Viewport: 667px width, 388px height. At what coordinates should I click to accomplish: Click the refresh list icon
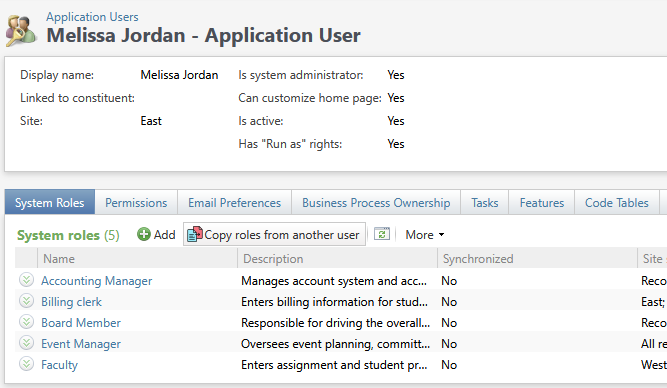pos(382,234)
